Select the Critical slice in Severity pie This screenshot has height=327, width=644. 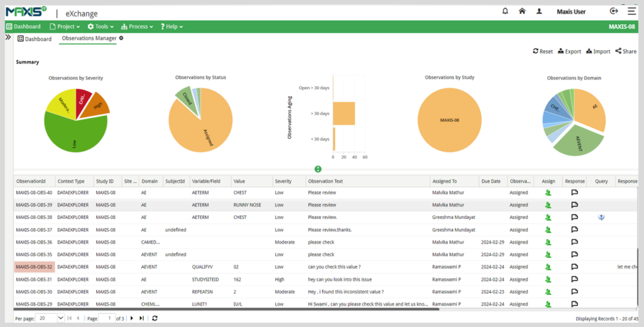pyautogui.click(x=83, y=98)
